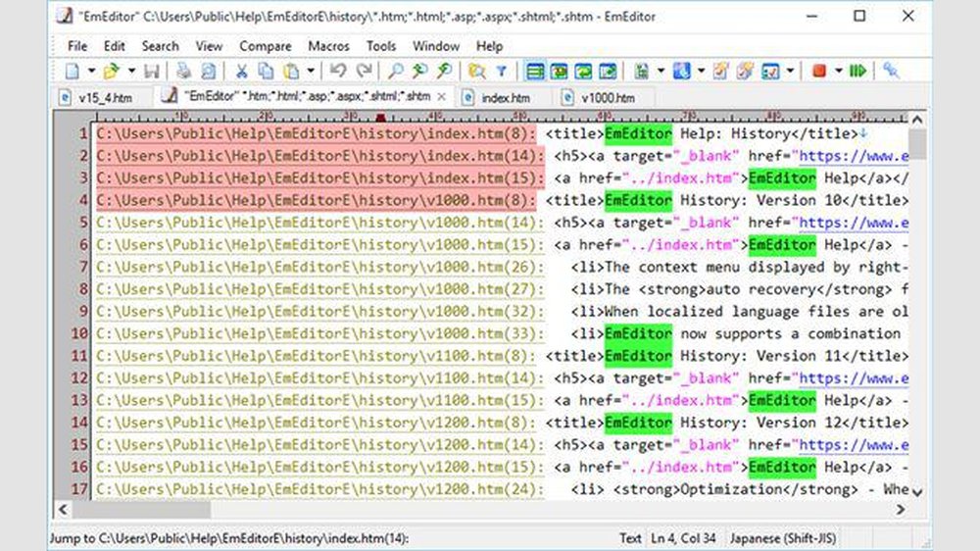The image size is (980, 551).
Task: Click the Ln 4, Col 34 status
Action: (683, 538)
